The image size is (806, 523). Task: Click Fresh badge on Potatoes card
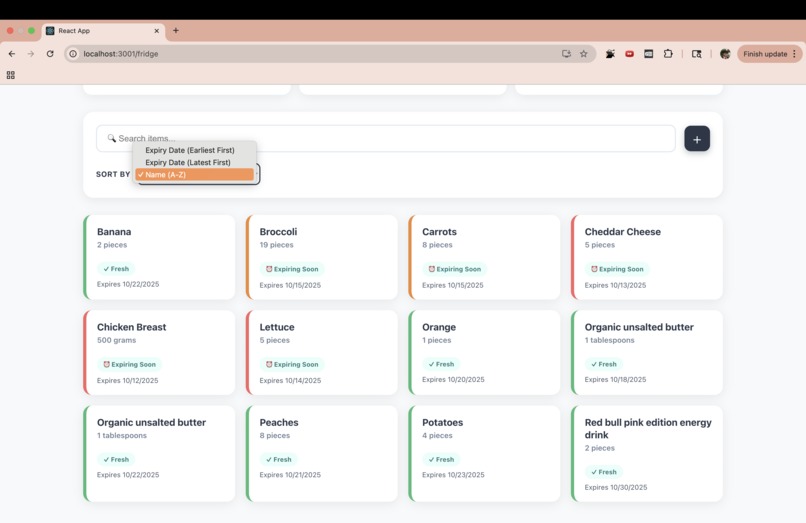442,459
